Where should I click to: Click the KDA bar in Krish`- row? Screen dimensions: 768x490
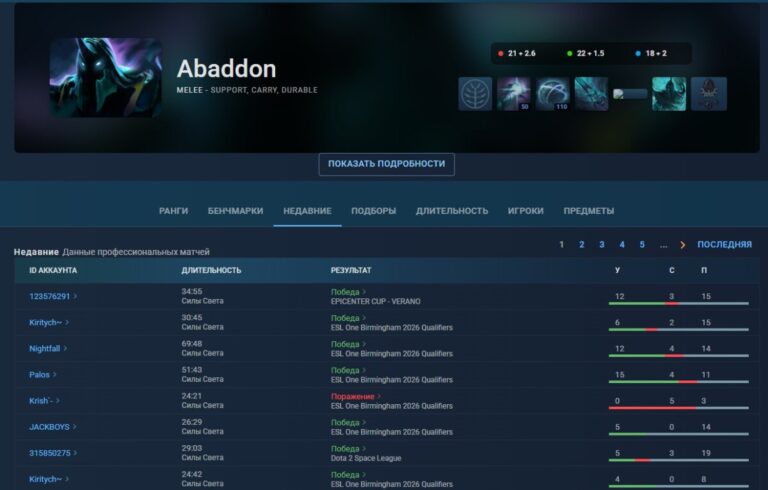point(678,408)
